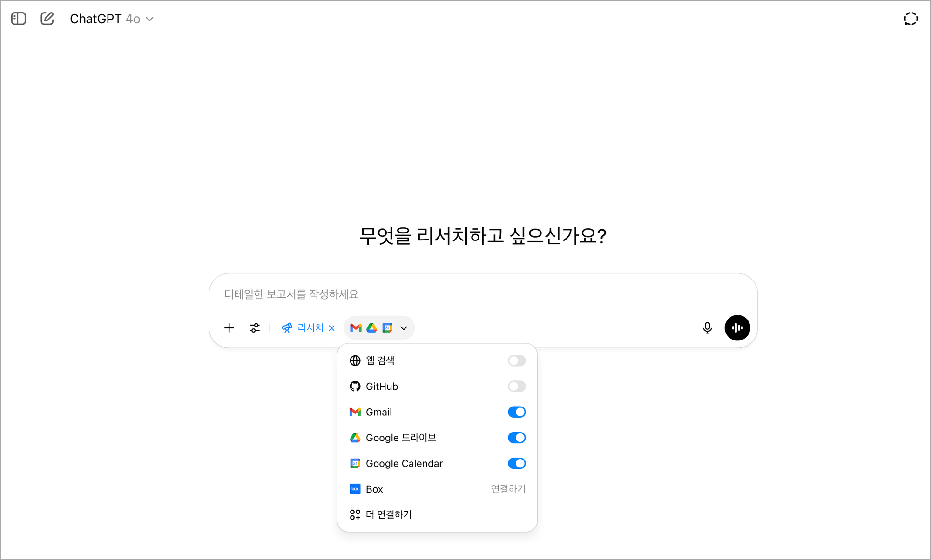
Task: Select the 더 연결하기 menu entry
Action: (437, 515)
